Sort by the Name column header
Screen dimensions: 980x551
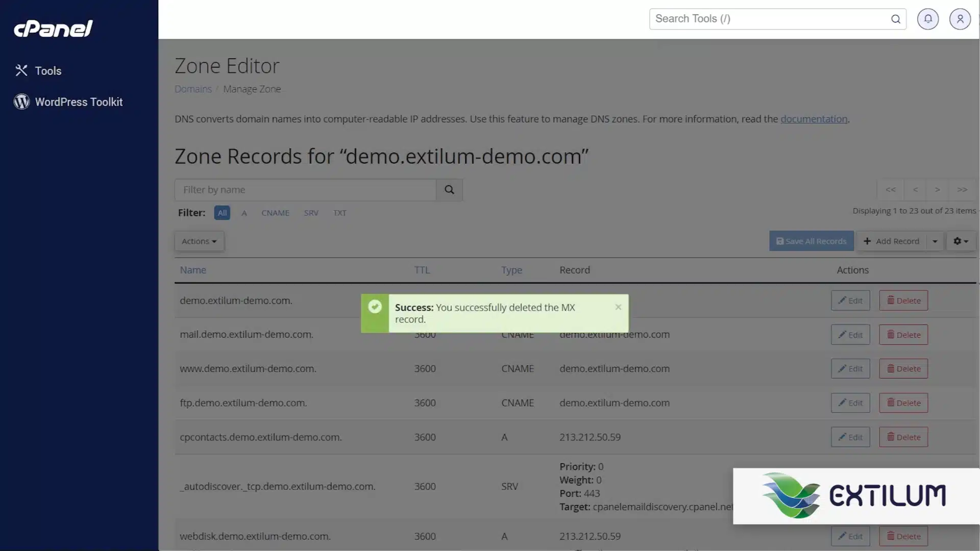(193, 270)
